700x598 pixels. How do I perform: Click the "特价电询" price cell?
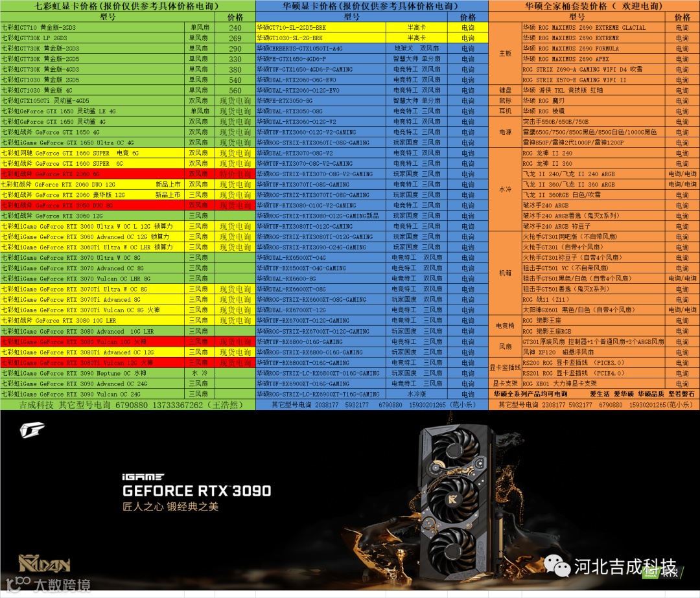(235, 174)
